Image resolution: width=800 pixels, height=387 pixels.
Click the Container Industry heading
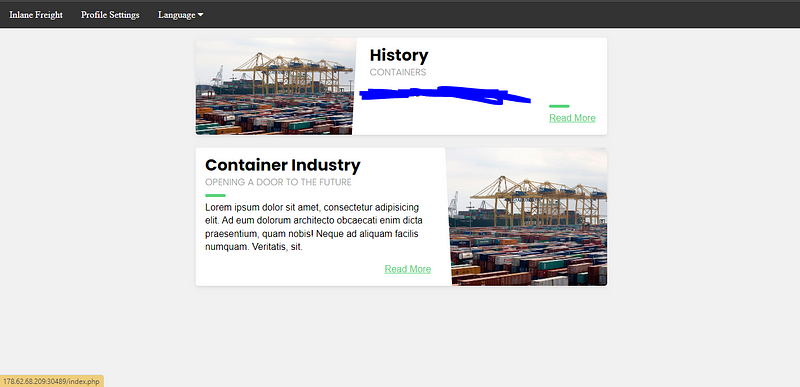point(283,165)
